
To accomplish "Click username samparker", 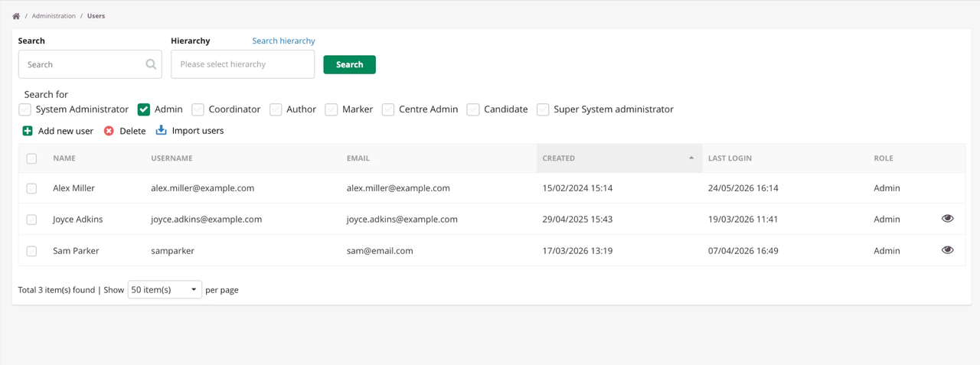I will click(172, 251).
